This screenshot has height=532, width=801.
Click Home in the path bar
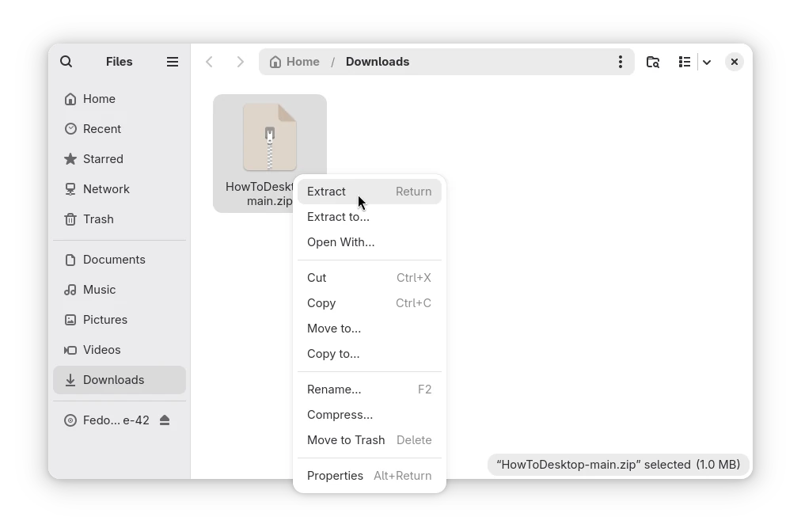tap(294, 62)
